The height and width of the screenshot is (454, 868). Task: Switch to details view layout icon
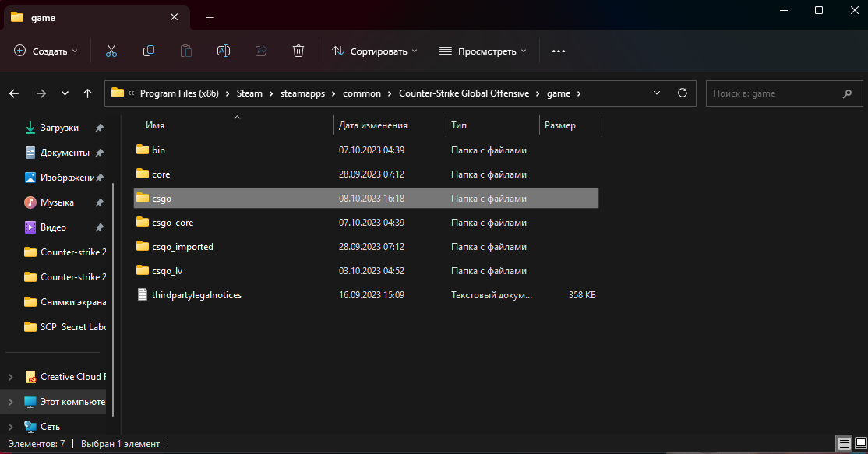coord(844,444)
